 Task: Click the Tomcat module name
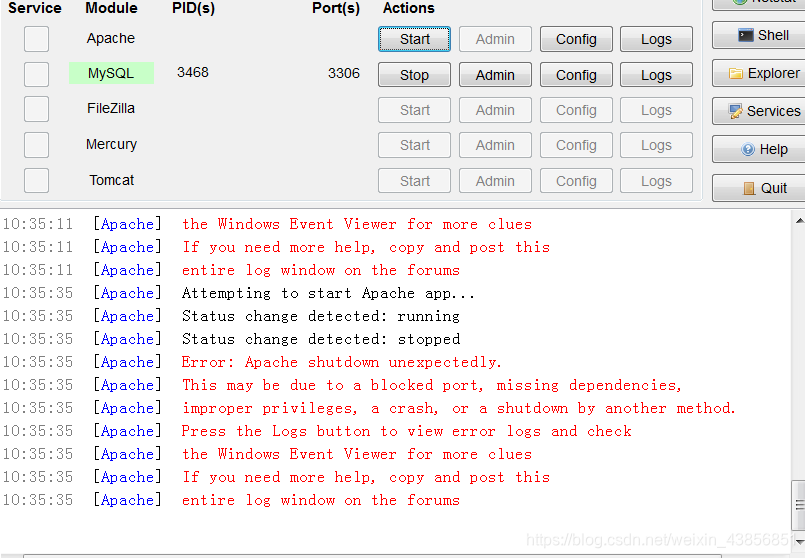[111, 180]
